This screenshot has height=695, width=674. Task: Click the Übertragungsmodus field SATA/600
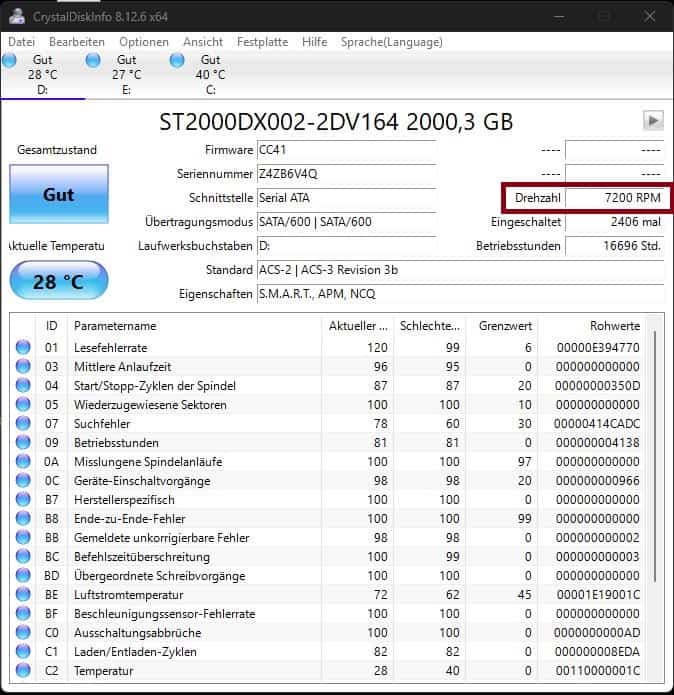coord(347,222)
